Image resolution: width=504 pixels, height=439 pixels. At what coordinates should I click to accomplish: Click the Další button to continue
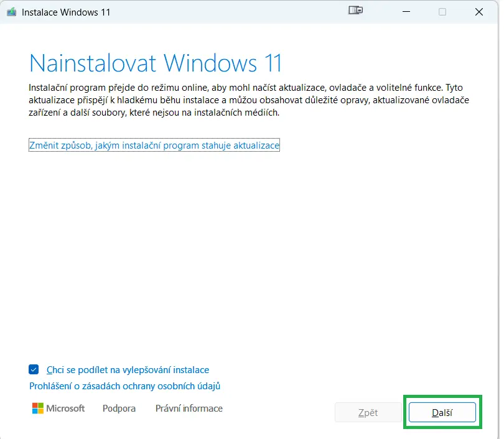442,412
